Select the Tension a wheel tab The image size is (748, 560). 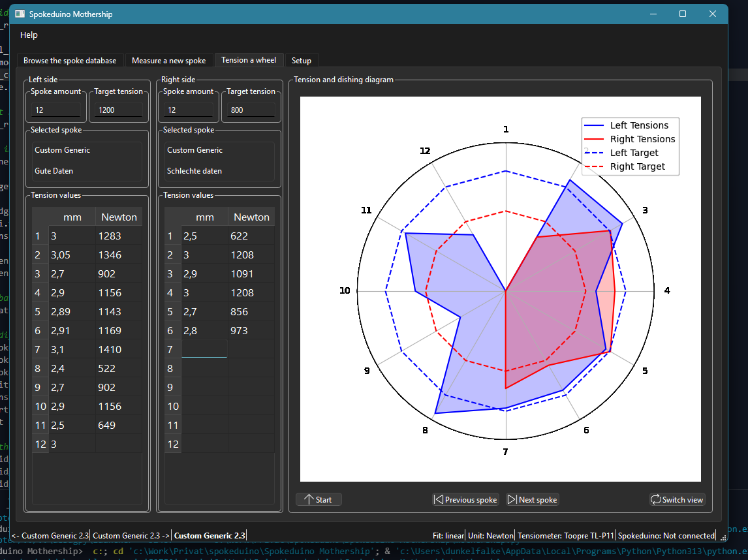(249, 60)
